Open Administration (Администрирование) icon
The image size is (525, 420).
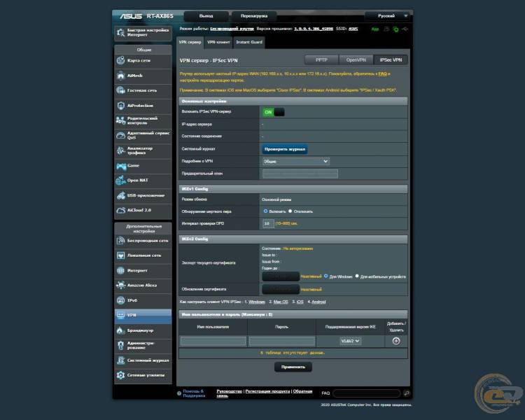point(120,345)
